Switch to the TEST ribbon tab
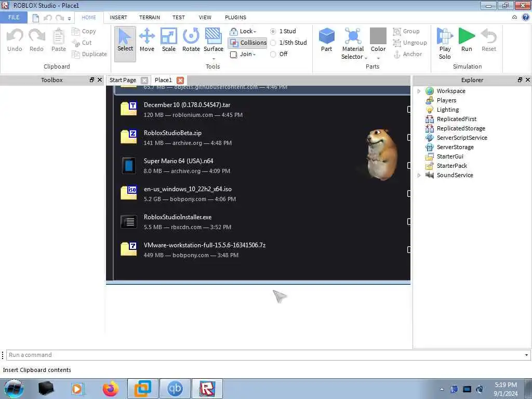The height and width of the screenshot is (399, 532). 179,18
